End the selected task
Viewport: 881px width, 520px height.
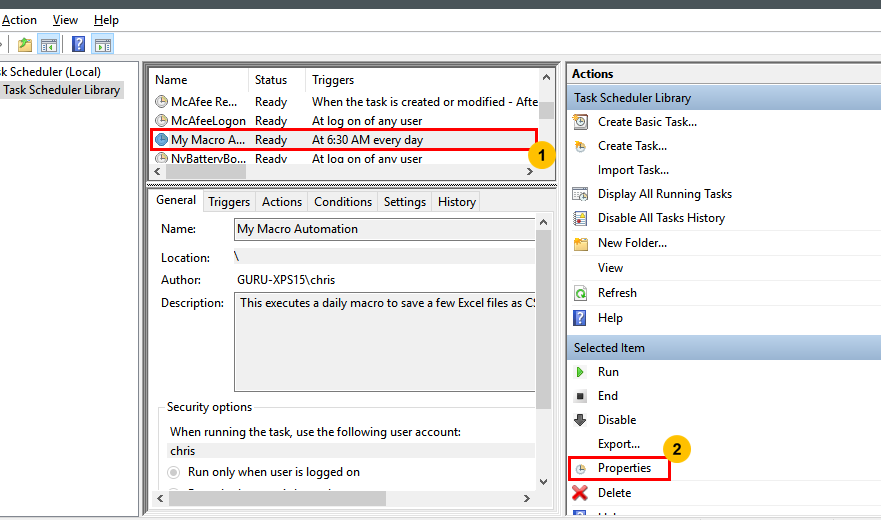point(607,396)
